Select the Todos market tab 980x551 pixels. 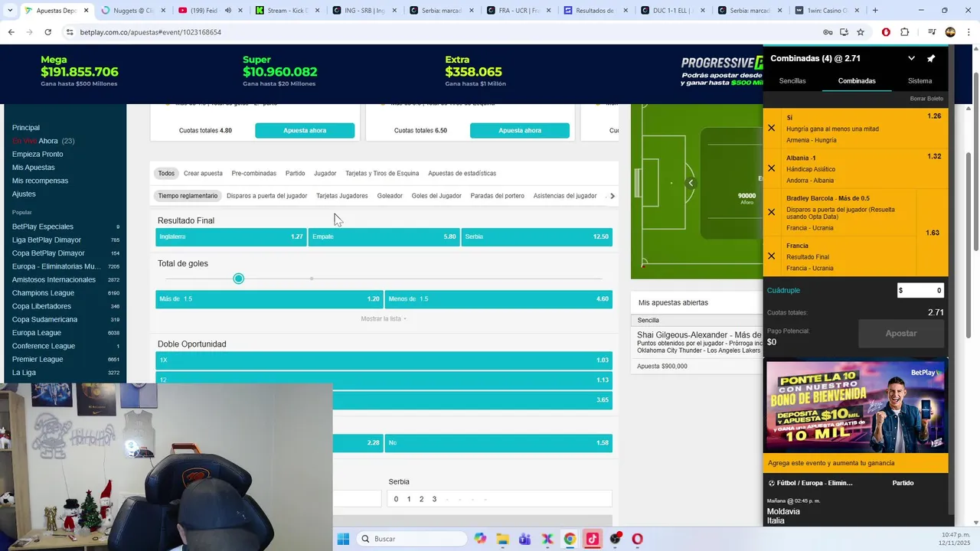[166, 174]
